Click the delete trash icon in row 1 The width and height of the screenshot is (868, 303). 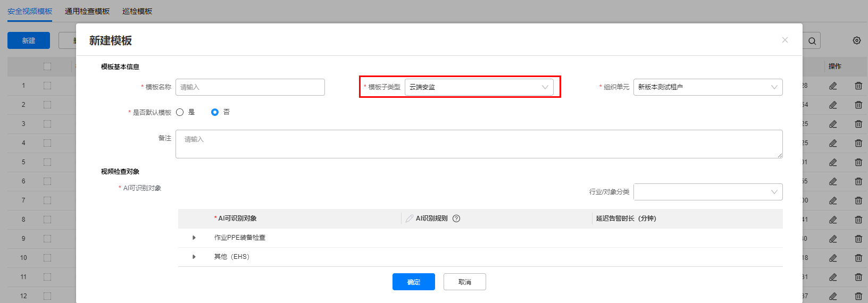[x=858, y=86]
